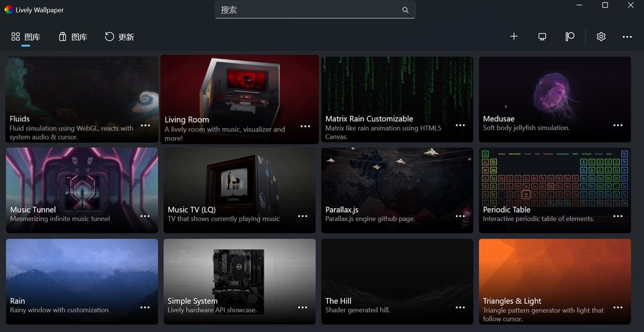Image resolution: width=644 pixels, height=332 pixels.
Task: Open the three-dots menu on Rain wallpaper
Action: [145, 308]
